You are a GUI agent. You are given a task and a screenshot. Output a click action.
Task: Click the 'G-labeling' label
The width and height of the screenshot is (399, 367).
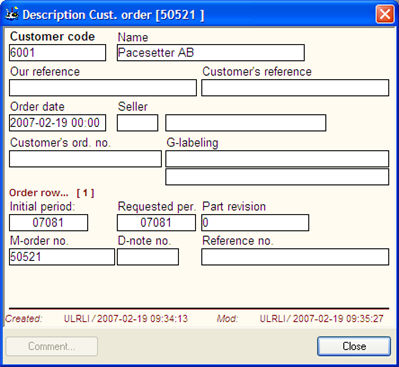coord(192,143)
